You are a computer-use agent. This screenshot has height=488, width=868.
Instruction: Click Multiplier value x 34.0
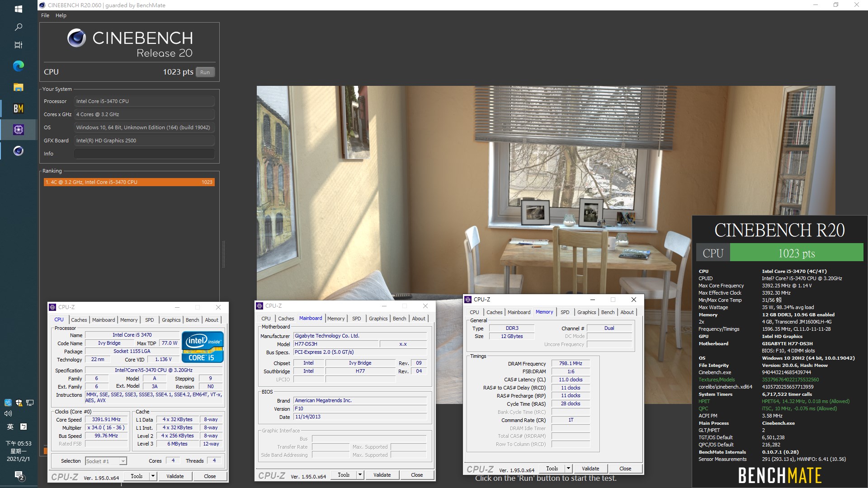click(x=106, y=427)
